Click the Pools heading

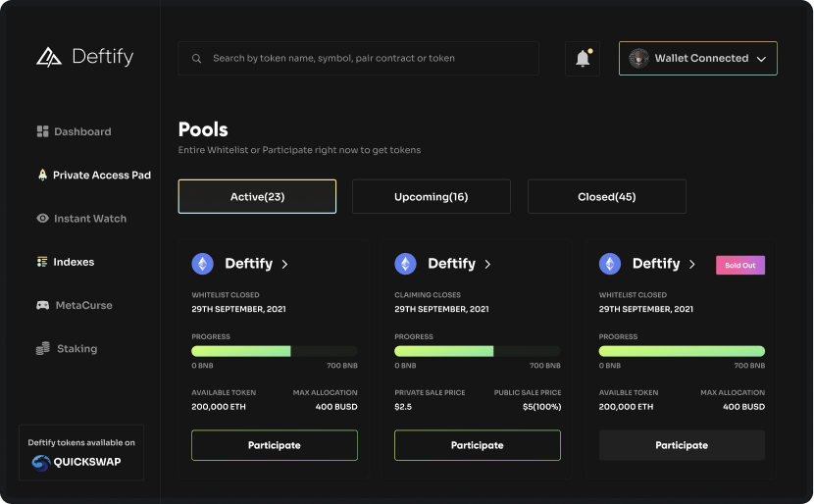(203, 129)
